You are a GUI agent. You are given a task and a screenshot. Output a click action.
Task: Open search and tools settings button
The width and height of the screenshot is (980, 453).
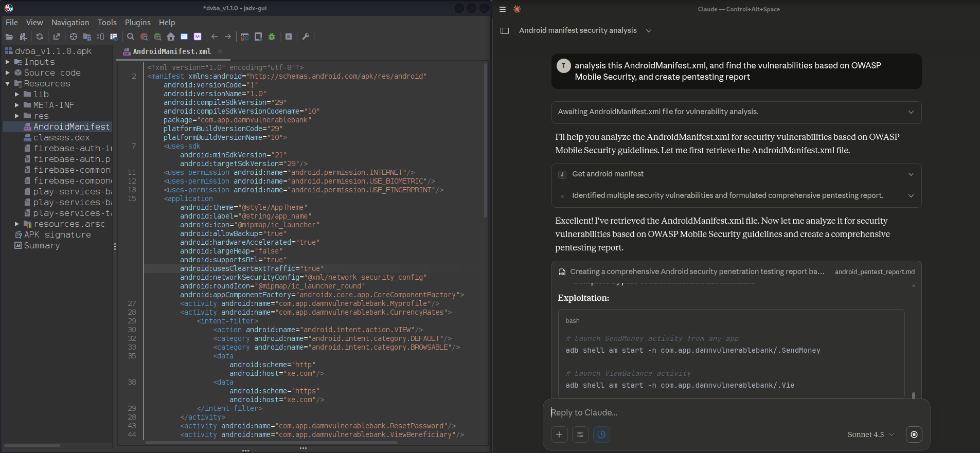pos(580,434)
